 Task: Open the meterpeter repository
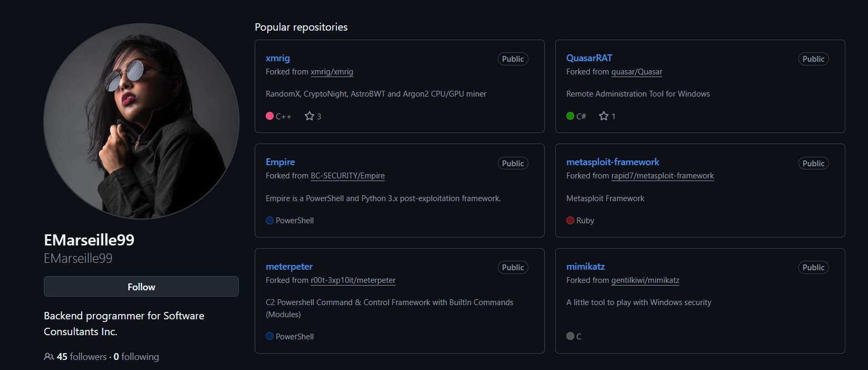pyautogui.click(x=289, y=267)
